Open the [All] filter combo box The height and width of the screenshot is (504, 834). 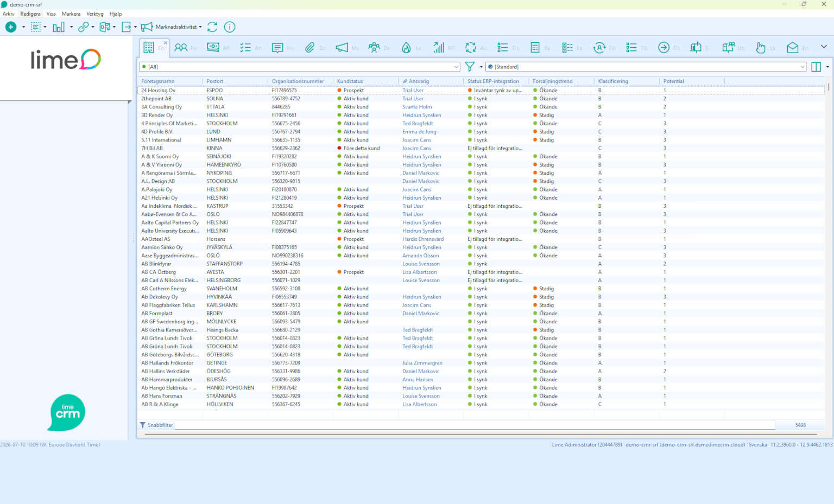point(300,67)
